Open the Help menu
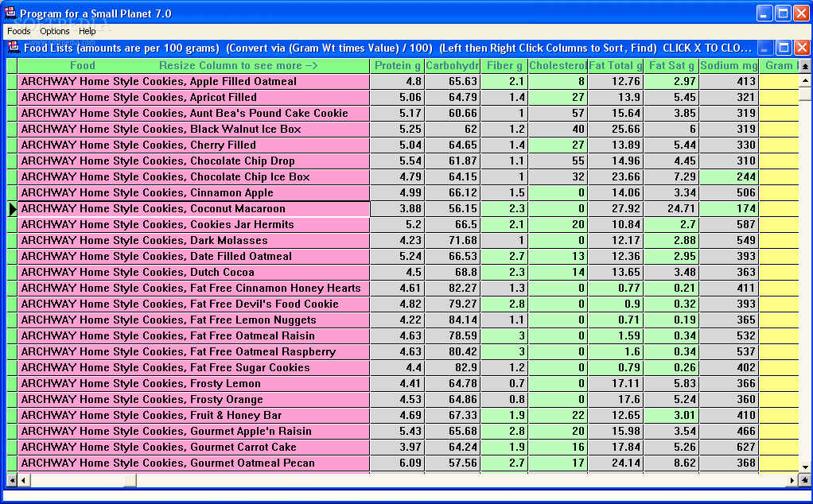 pyautogui.click(x=88, y=31)
